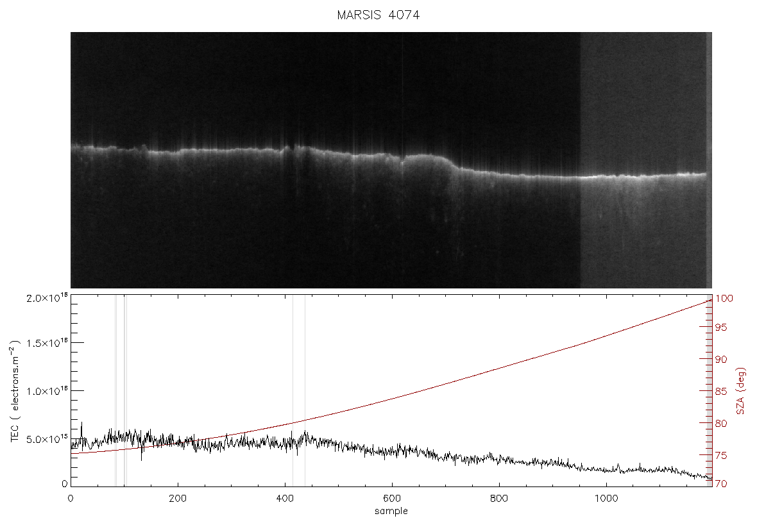The image size is (757, 532).
Task: Click the red SZA tick label 85
Action: 721,391
